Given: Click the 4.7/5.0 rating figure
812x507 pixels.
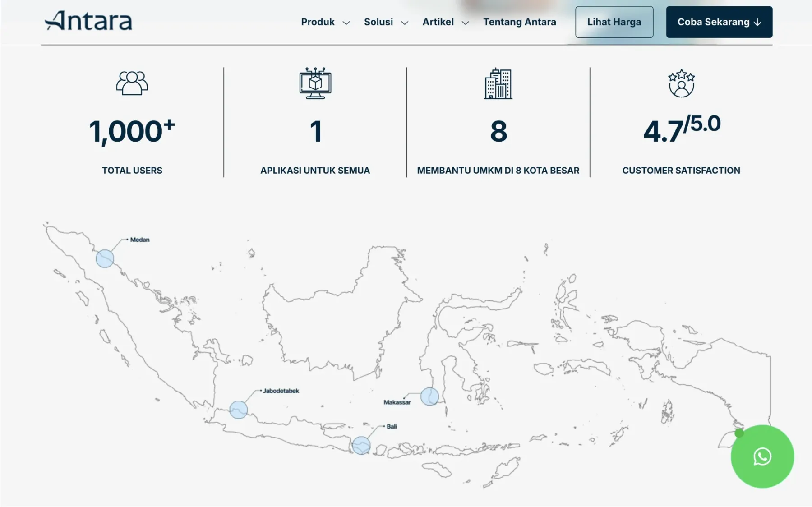Looking at the screenshot, I should [x=682, y=129].
